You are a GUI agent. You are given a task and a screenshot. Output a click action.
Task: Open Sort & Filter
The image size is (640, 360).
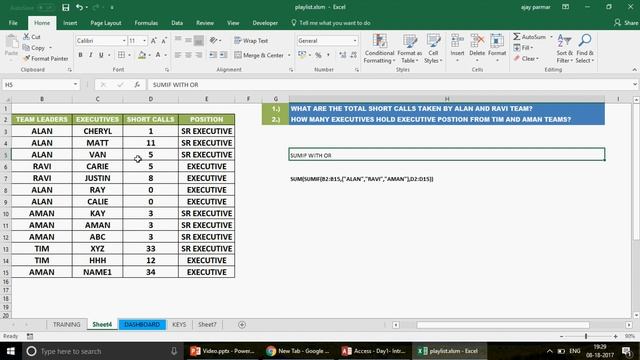click(x=564, y=49)
